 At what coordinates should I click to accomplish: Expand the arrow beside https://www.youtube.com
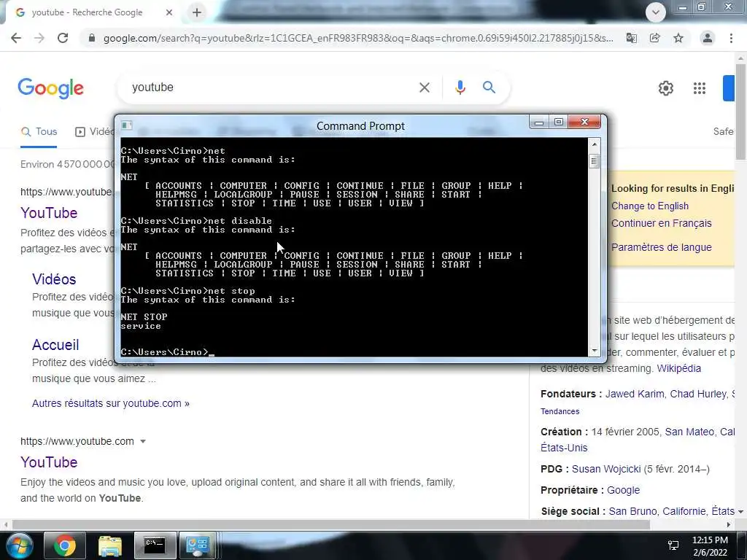[143, 441]
